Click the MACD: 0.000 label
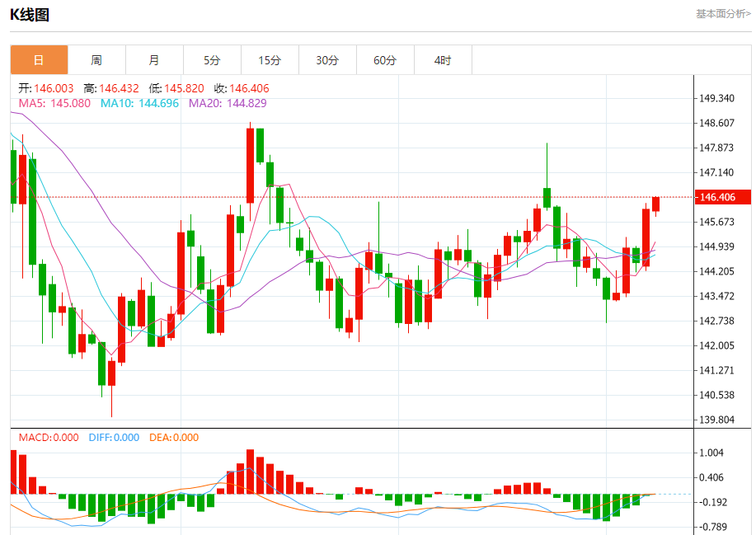The image size is (756, 535). tap(49, 438)
